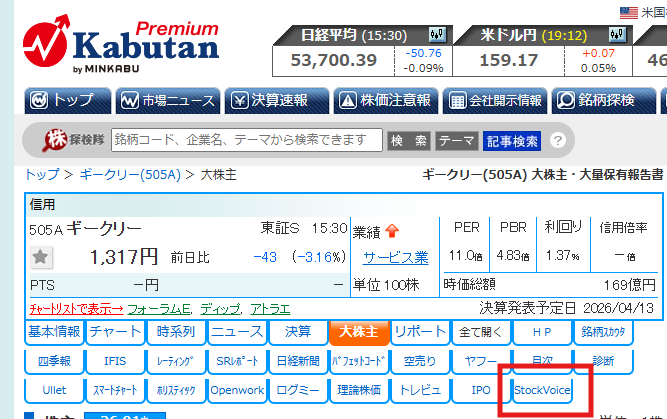667x419 pixels.
Task: Open the 会社開示情報 navigation tab
Action: 495,101
